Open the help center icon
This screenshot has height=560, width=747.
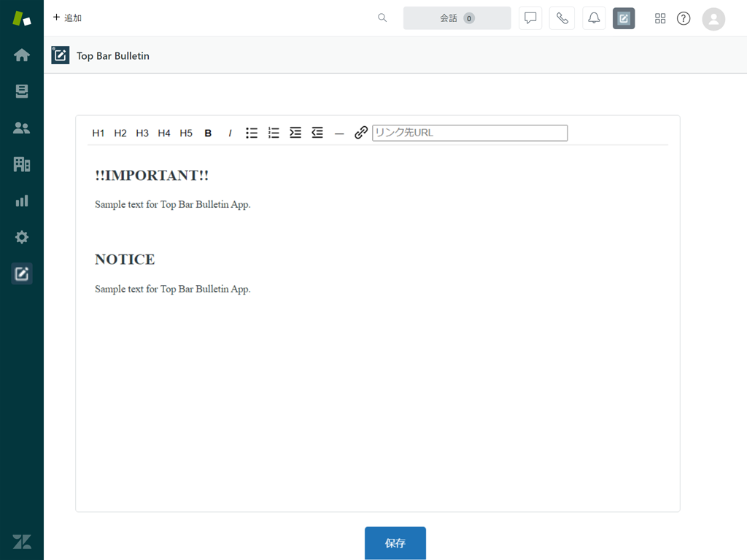pyautogui.click(x=684, y=18)
